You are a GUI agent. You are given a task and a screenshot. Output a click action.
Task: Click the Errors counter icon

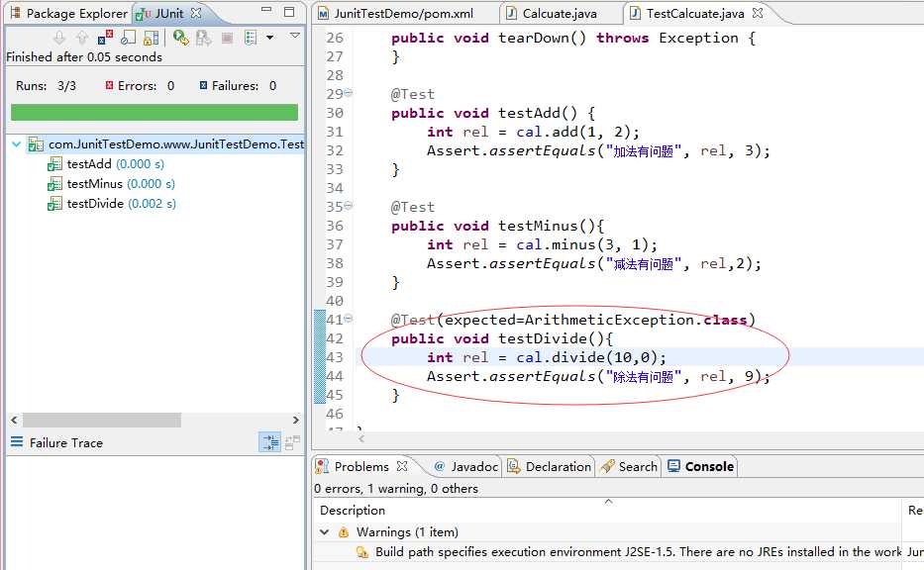[x=109, y=85]
